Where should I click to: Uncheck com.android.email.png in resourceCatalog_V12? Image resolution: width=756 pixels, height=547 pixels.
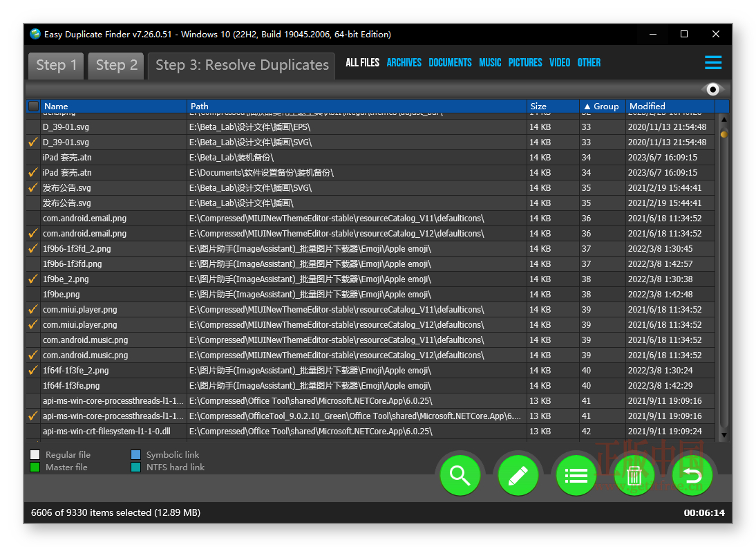point(32,234)
